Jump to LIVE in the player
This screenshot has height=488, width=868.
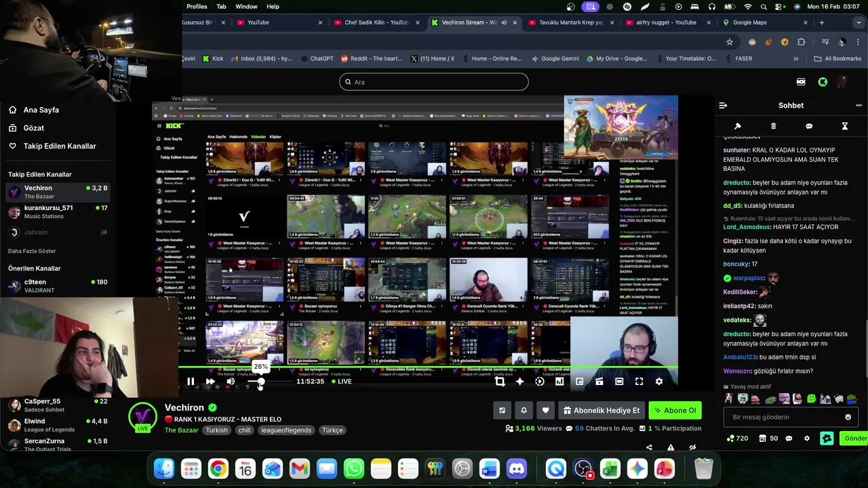341,382
